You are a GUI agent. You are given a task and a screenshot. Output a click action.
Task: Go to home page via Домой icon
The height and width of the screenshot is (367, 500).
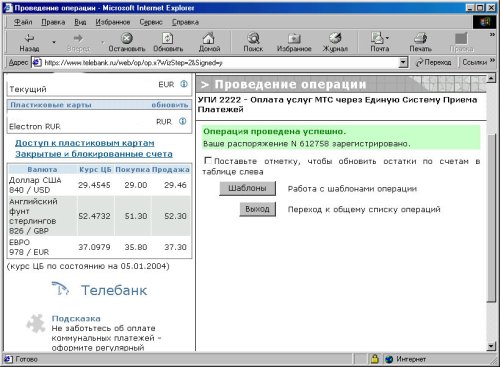pos(209,38)
